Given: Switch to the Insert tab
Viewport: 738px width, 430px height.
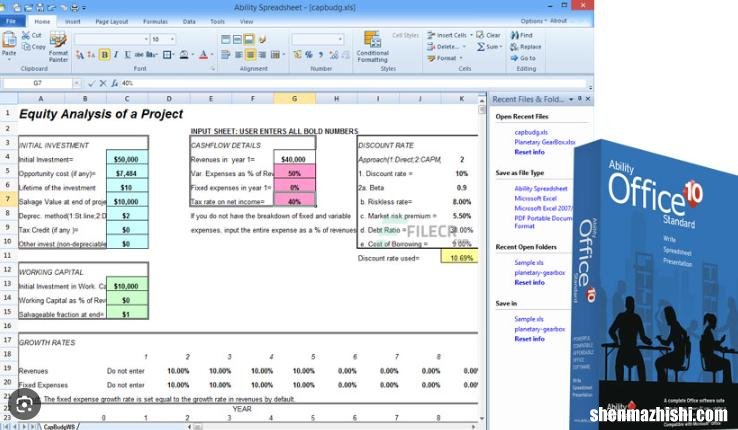Looking at the screenshot, I should tap(72, 22).
